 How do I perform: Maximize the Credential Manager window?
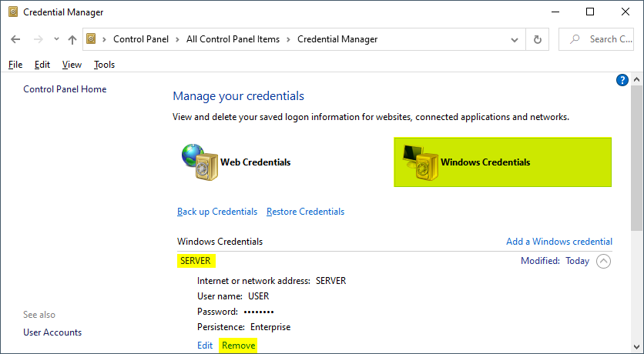[x=590, y=12]
